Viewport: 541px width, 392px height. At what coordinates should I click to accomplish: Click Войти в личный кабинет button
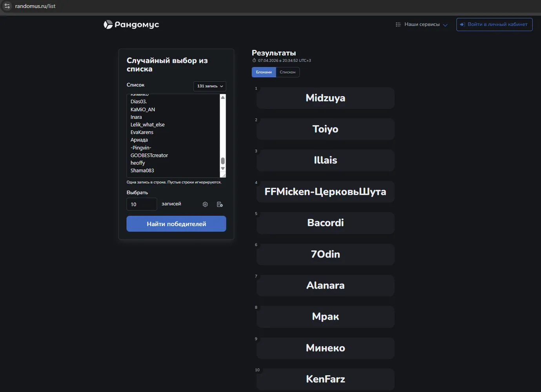tap(494, 24)
